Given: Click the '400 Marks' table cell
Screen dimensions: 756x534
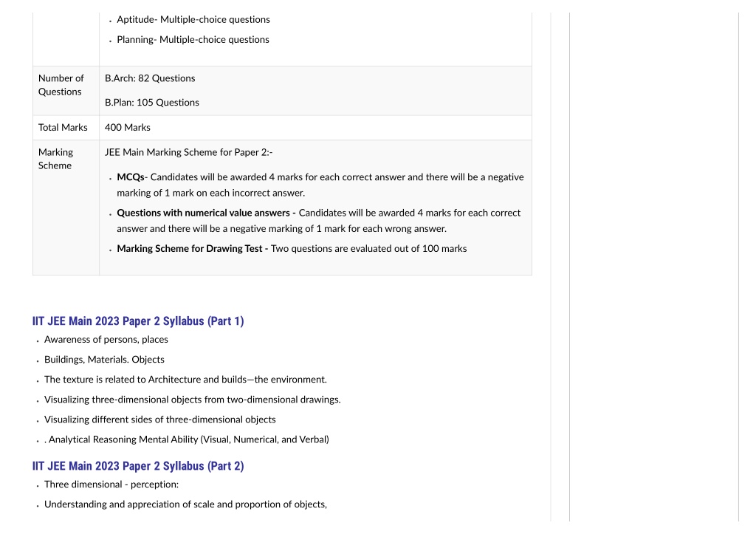Looking at the screenshot, I should (315, 128).
